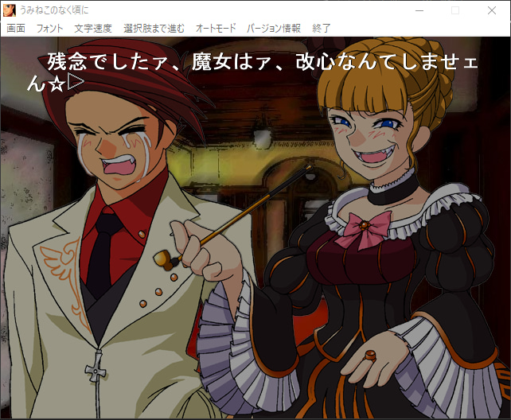
Task: Click the game icon in the title bar
Action: (10, 10)
